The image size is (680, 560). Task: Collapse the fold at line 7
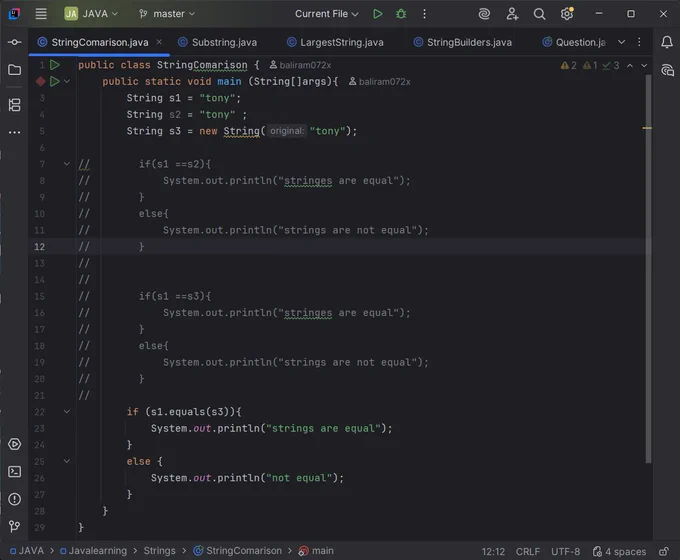(67, 164)
